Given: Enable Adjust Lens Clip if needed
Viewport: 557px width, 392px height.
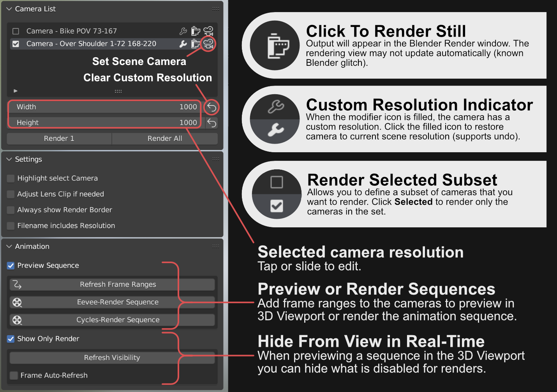Looking at the screenshot, I should click(x=11, y=194).
